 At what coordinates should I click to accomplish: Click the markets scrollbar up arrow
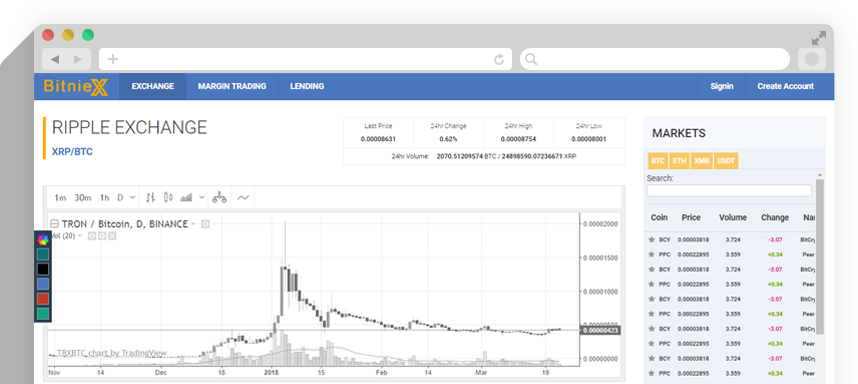pyautogui.click(x=819, y=174)
